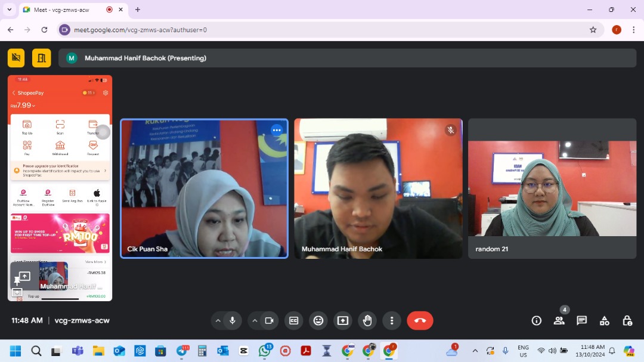The image size is (644, 362).
Task: Click the Present now screen share icon
Action: [343, 320]
